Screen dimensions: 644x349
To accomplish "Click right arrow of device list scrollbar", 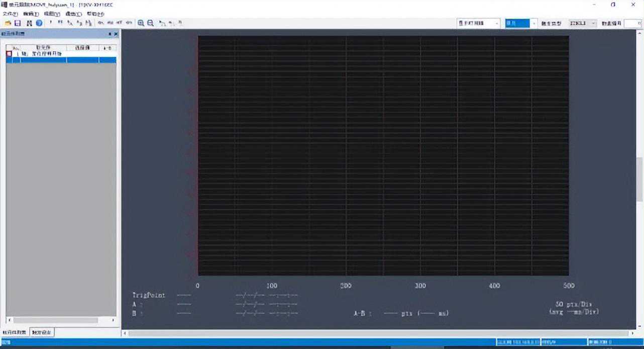I will [x=113, y=320].
